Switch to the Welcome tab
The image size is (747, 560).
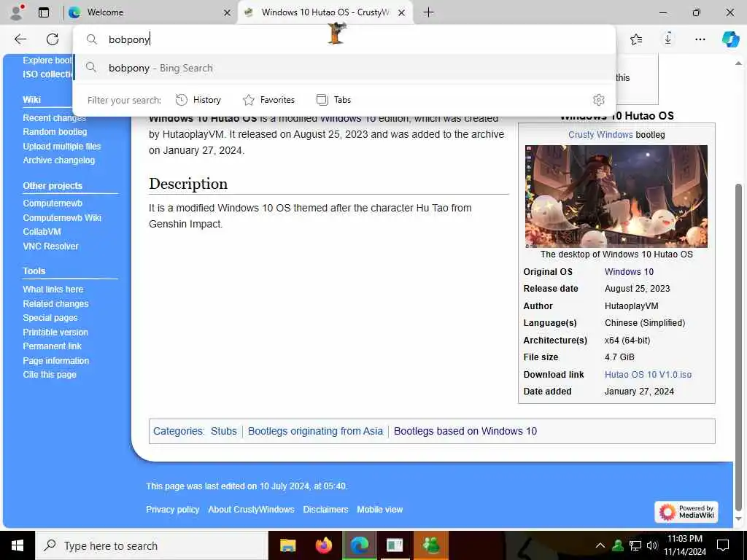point(150,12)
